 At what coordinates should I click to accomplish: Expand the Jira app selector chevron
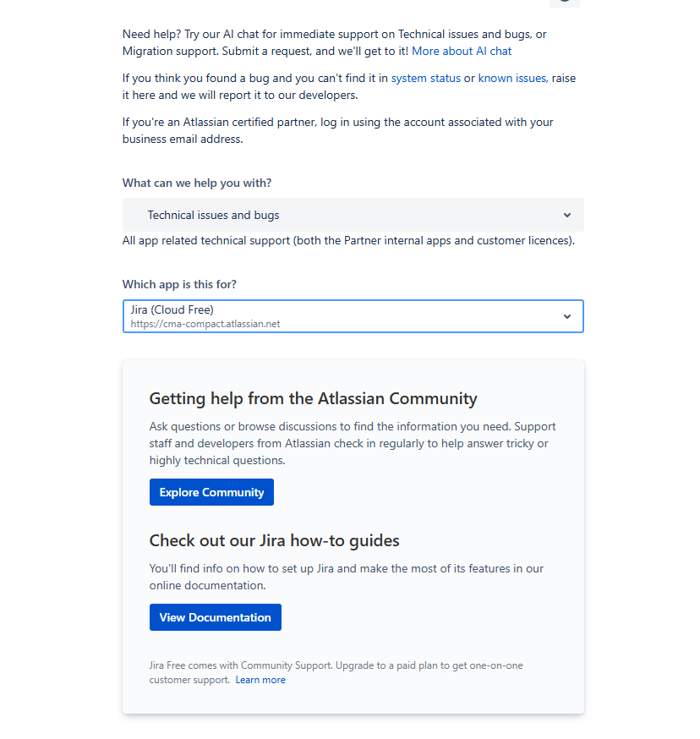coord(567,315)
